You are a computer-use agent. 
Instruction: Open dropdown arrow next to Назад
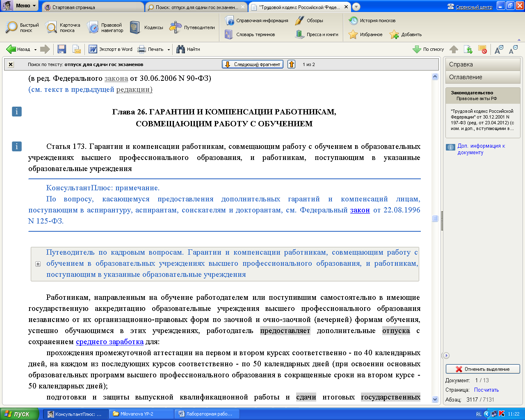pos(35,50)
